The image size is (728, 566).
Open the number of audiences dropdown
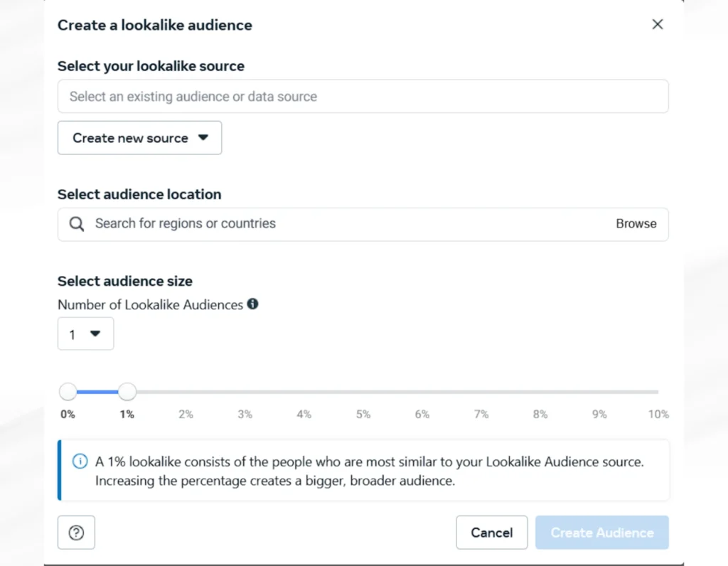point(85,334)
